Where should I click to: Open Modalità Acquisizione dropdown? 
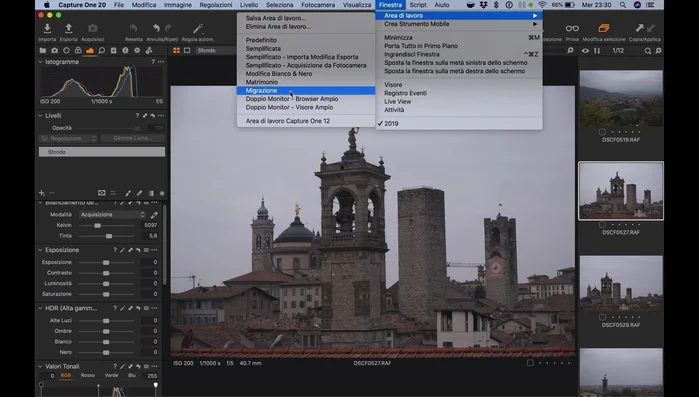[112, 215]
